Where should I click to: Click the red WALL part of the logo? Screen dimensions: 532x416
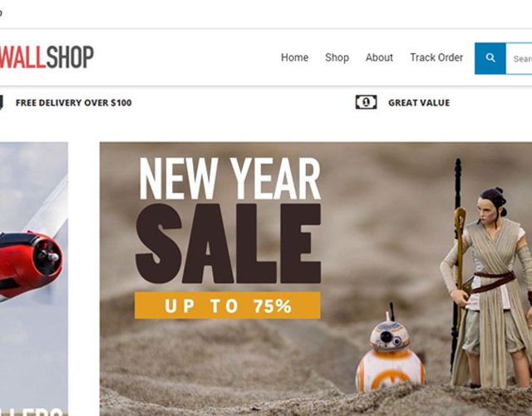click(x=22, y=57)
